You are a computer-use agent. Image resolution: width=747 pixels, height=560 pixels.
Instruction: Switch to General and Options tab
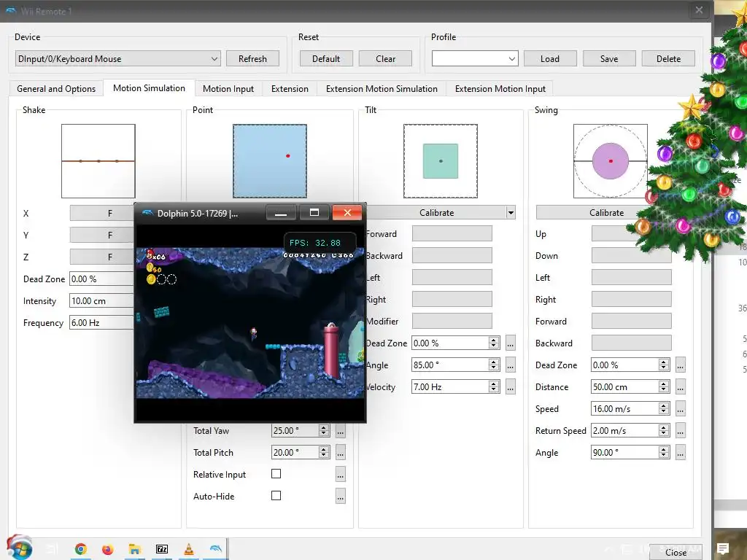coord(56,88)
